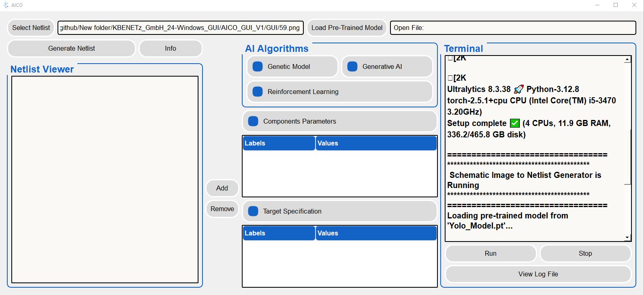Click the Generate Netlist button

click(x=71, y=48)
